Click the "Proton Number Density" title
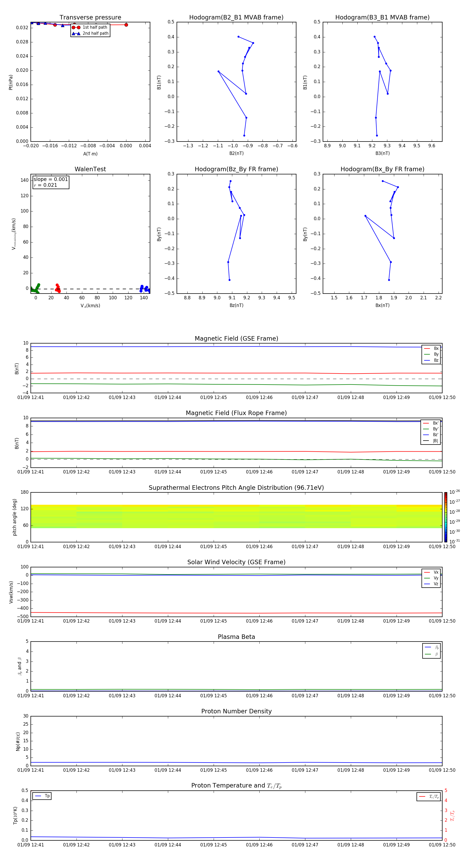 coord(236,711)
